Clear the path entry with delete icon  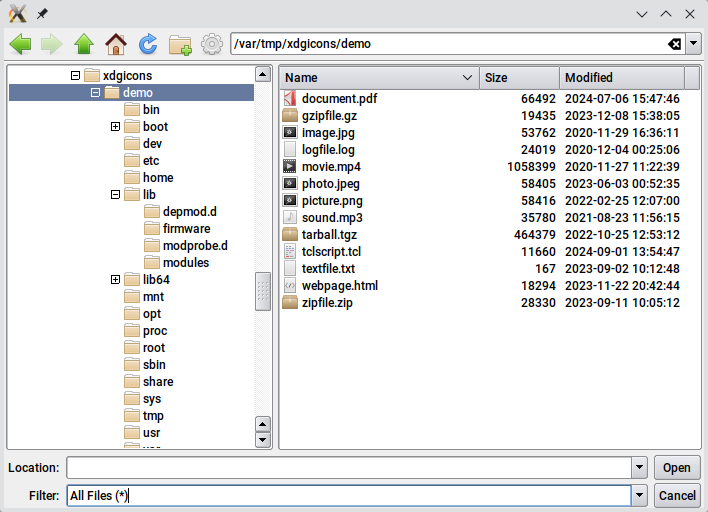(675, 44)
